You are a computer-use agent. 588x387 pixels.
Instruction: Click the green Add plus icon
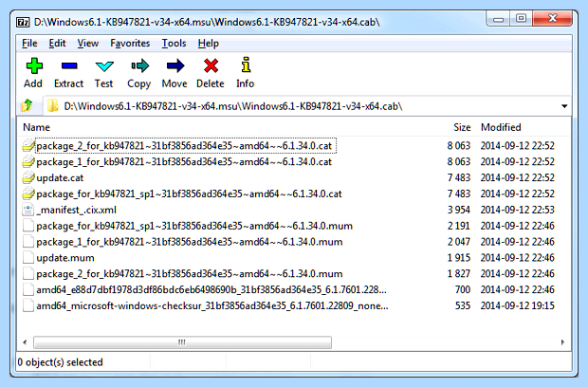point(34,66)
